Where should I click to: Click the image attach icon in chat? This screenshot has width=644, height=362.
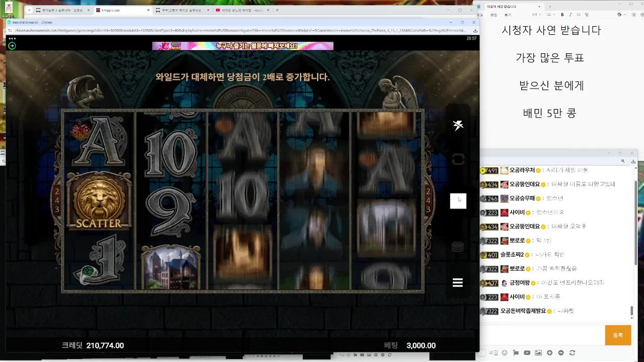click(x=538, y=353)
